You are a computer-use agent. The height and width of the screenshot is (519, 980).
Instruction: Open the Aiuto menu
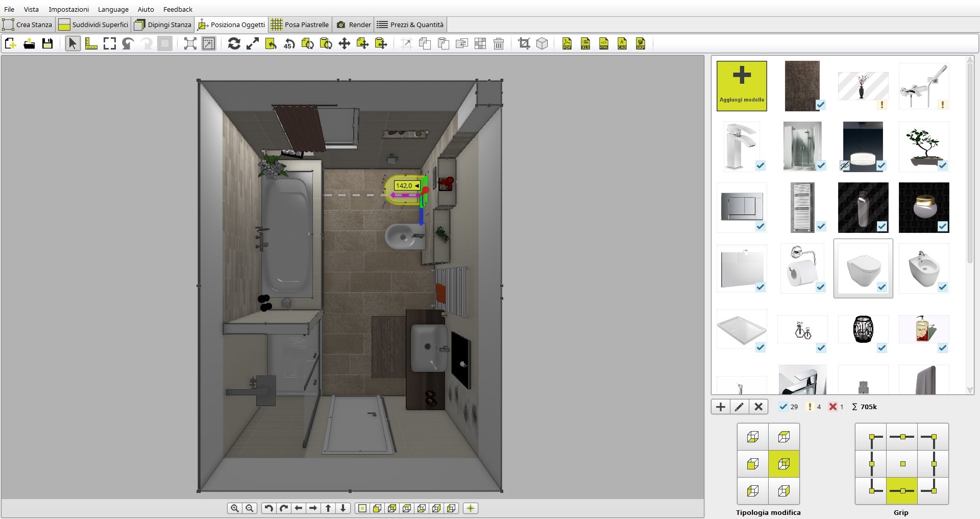145,9
